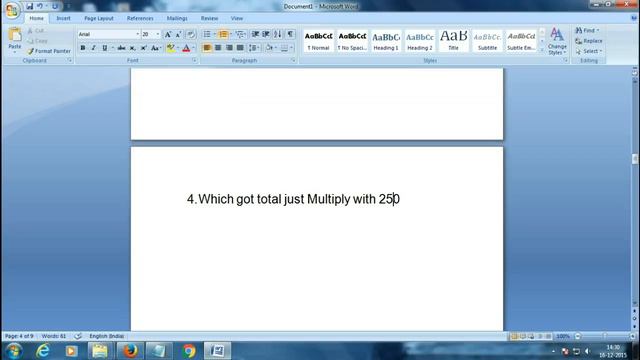This screenshot has height=360, width=640.
Task: Sort the selected text
Action: (x=278, y=34)
